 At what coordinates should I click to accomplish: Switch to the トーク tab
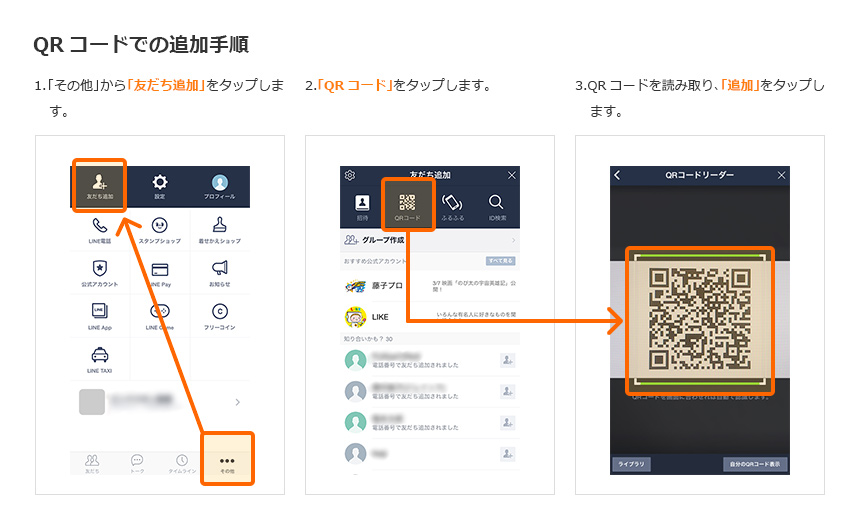pos(137,464)
